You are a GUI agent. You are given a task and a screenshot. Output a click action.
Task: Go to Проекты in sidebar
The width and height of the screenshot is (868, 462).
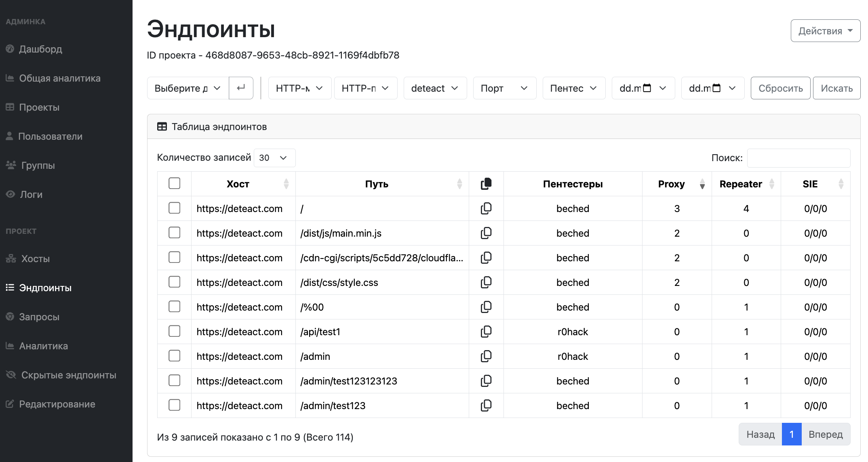click(x=33, y=107)
